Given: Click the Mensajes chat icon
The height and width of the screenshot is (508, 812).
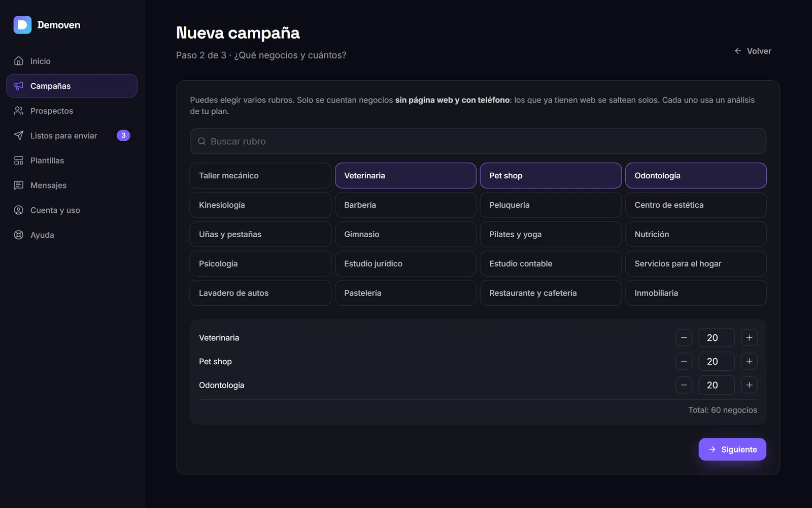Looking at the screenshot, I should coord(19,185).
